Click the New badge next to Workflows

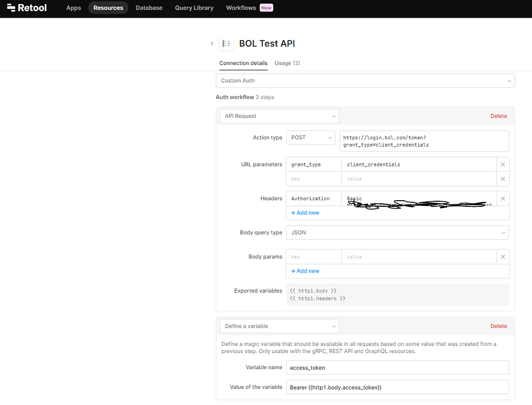[x=265, y=7]
